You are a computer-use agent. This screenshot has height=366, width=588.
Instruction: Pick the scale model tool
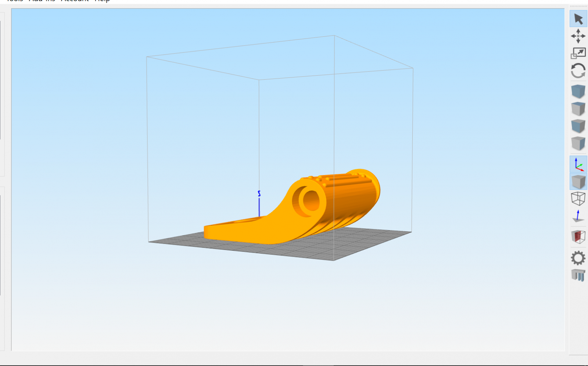pos(578,53)
